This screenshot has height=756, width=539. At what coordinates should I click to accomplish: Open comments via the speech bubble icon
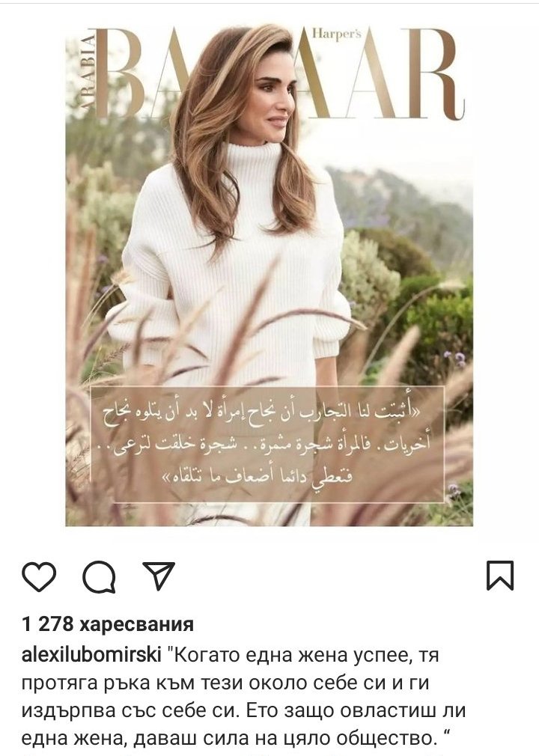(99, 576)
